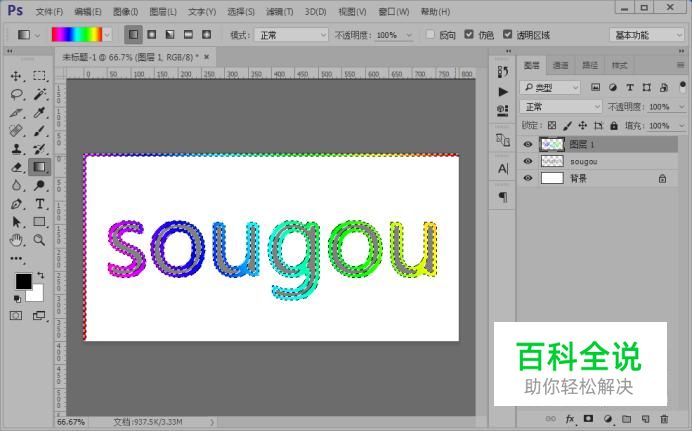The height and width of the screenshot is (431, 692).
Task: Create a new layer group
Action: click(627, 419)
